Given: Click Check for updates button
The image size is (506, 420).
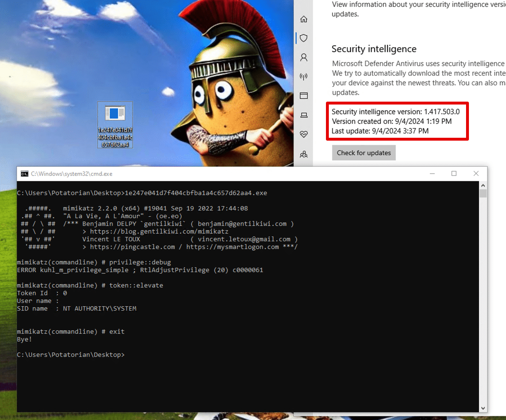Looking at the screenshot, I should point(363,153).
